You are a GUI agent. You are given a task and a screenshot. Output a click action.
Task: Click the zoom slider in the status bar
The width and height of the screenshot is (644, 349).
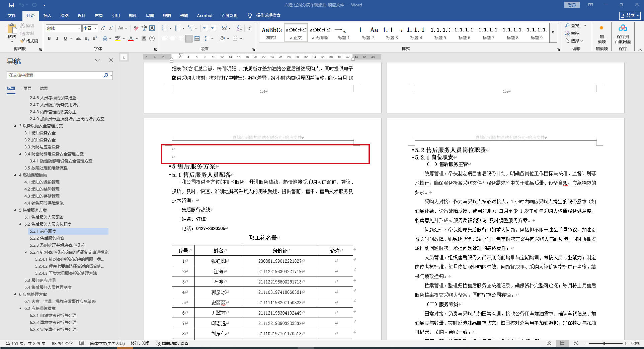pyautogui.click(x=605, y=343)
